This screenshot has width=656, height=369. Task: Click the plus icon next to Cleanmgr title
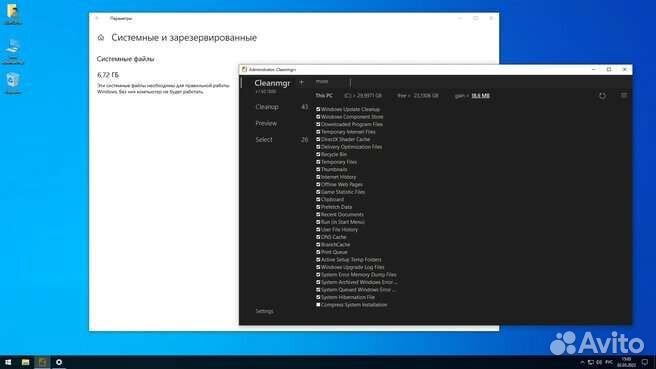coord(301,82)
